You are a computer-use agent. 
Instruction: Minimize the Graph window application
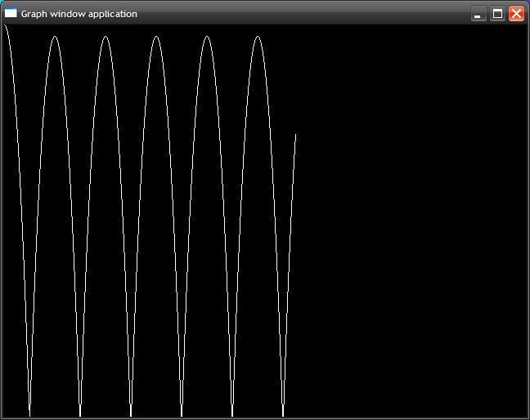(478, 14)
